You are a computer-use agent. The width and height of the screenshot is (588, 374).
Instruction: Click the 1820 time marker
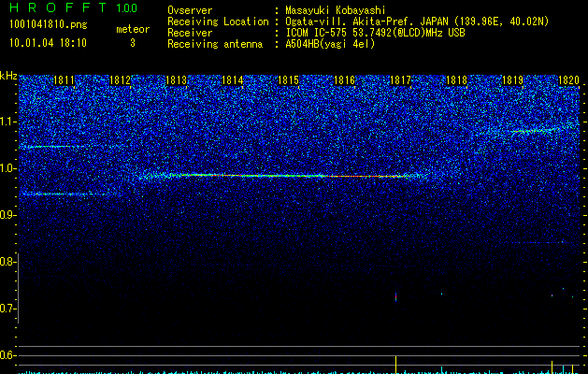coord(569,80)
